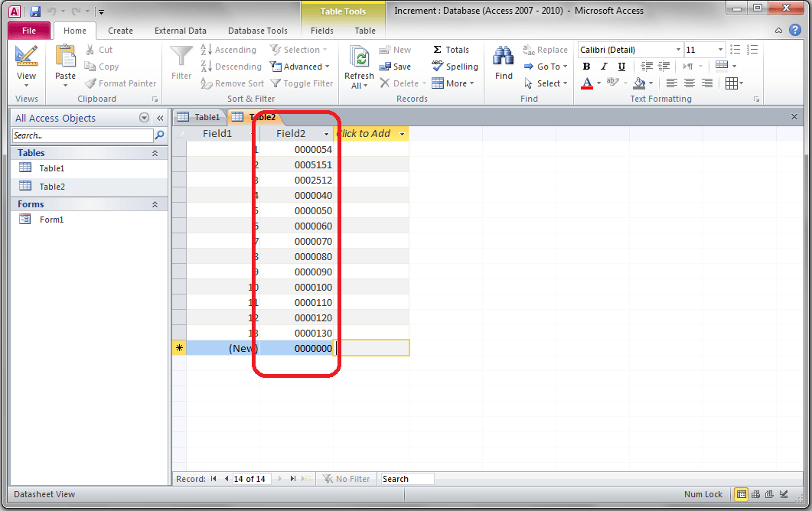Click the No Filter indicator
The image size is (812, 511).
347,479
